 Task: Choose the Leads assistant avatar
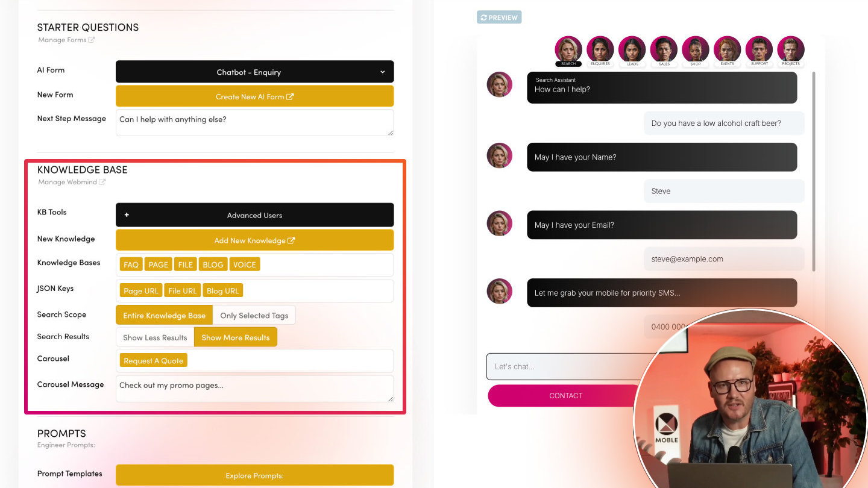coord(632,49)
